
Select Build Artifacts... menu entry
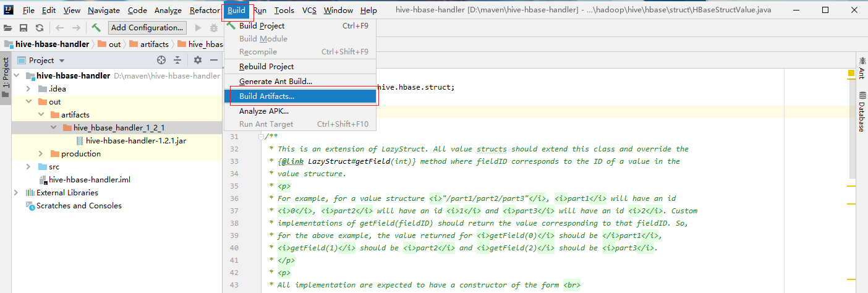coord(300,96)
